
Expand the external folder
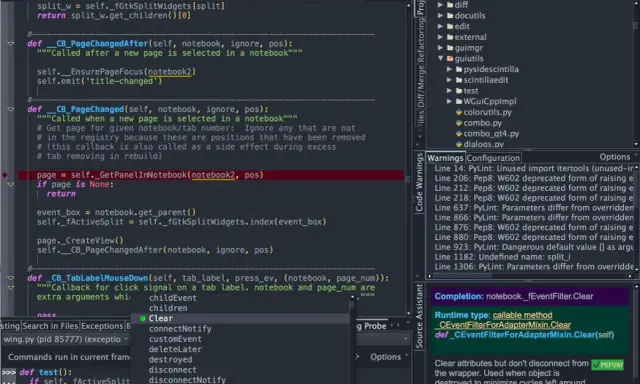tap(440, 37)
